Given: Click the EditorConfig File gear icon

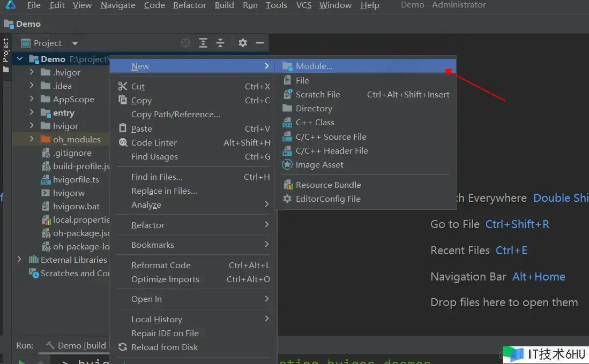Looking at the screenshot, I should pos(287,199).
